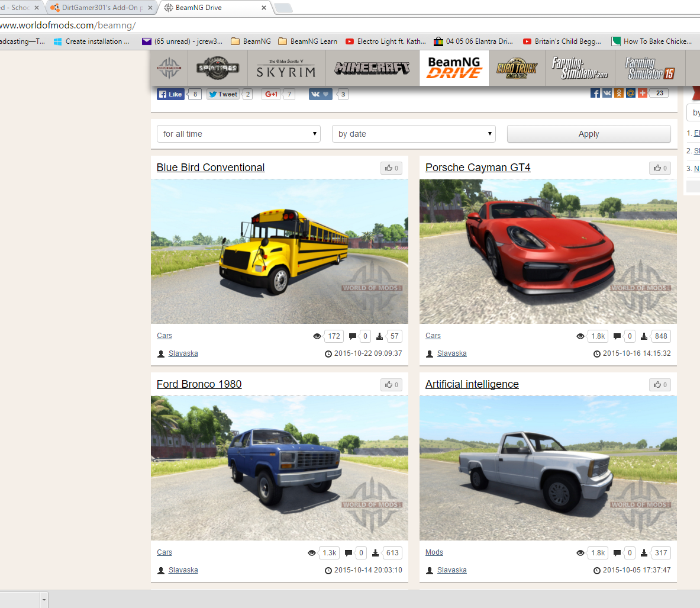Click comments icon on Blue Bird card
The height and width of the screenshot is (608, 700).
click(353, 336)
